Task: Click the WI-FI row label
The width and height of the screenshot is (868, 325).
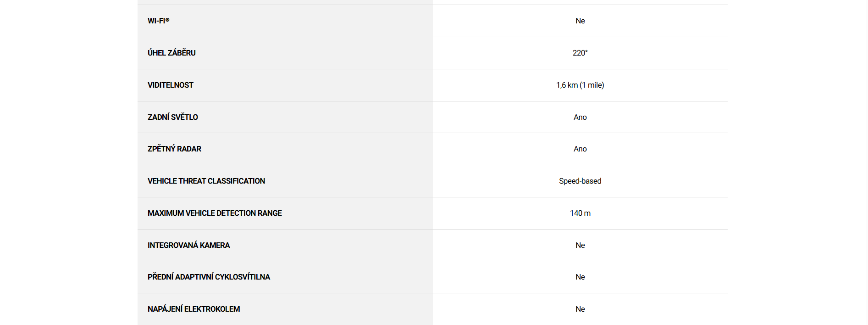Action: (158, 21)
